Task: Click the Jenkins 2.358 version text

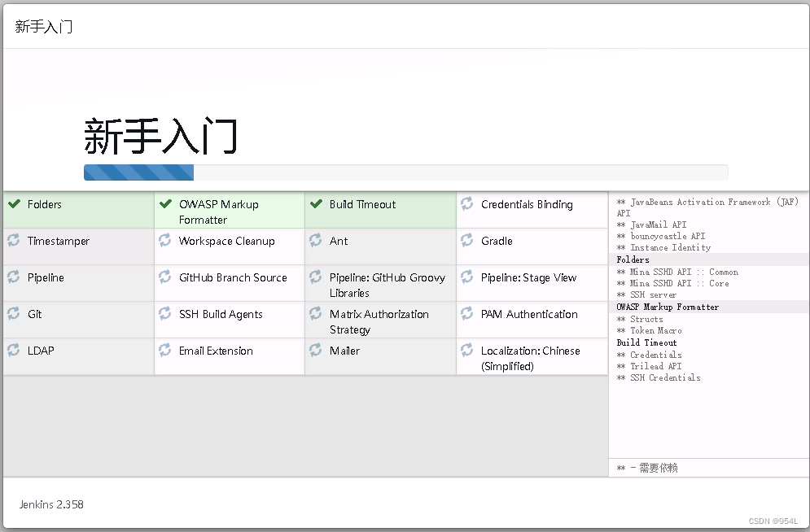Action: point(51,504)
